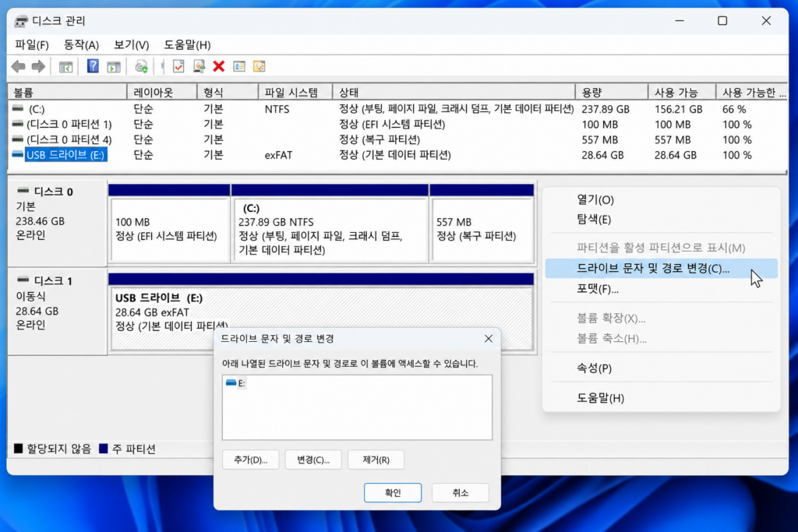Select the USB 드라이브 (E:) exFAT partition block

coord(321,312)
